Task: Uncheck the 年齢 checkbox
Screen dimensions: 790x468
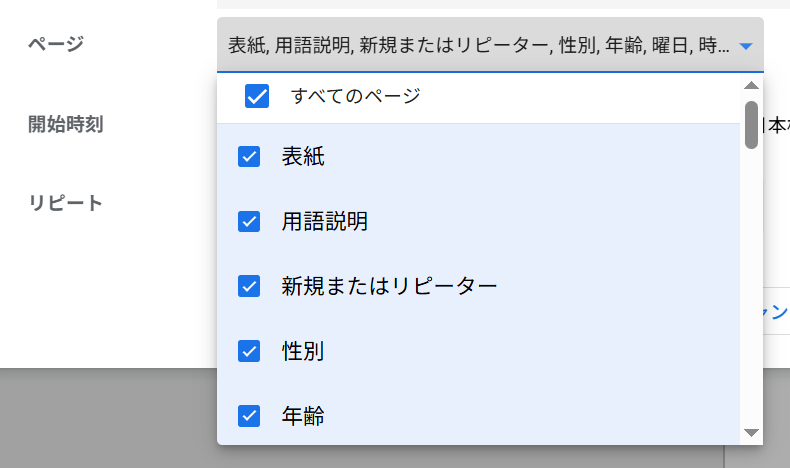Action: click(249, 416)
